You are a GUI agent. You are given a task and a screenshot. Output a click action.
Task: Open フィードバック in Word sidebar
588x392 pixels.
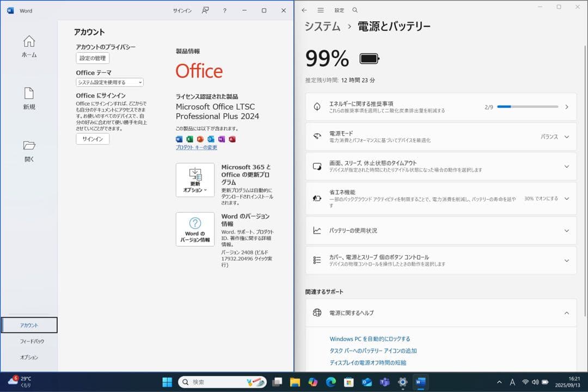click(32, 341)
